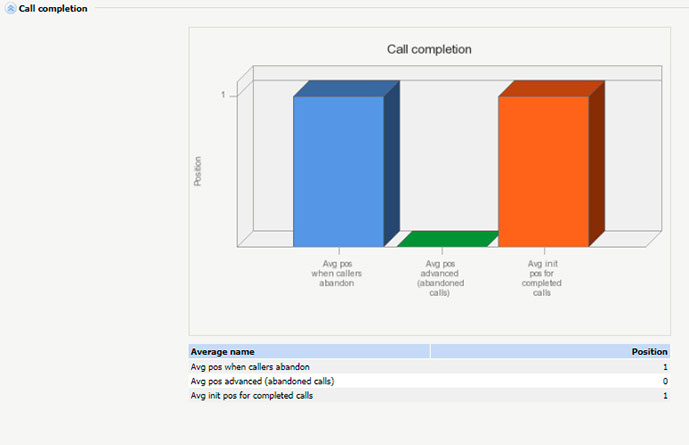Select the blue callers abandon bar
Viewport: 689px width, 445px height.
pyautogui.click(x=338, y=170)
